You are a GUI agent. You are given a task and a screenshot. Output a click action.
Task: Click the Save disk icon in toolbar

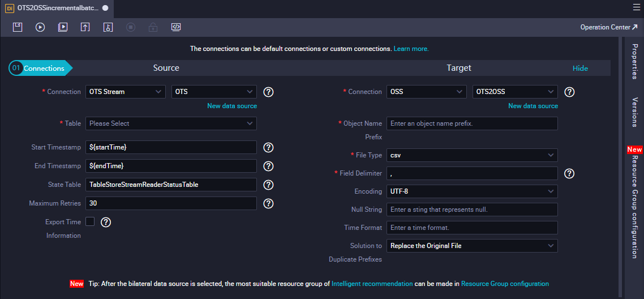(17, 27)
